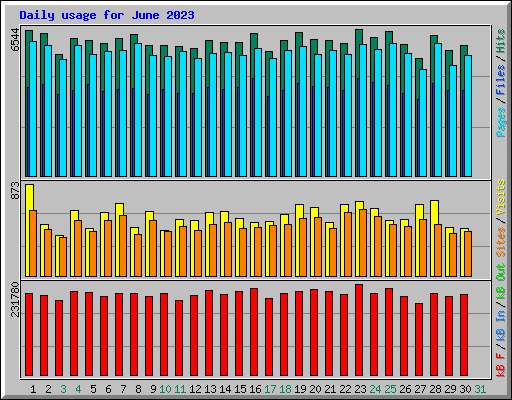Viewport: 512px width, 400px height.
Task: Select green weekend day label 18
Action: click(x=285, y=389)
